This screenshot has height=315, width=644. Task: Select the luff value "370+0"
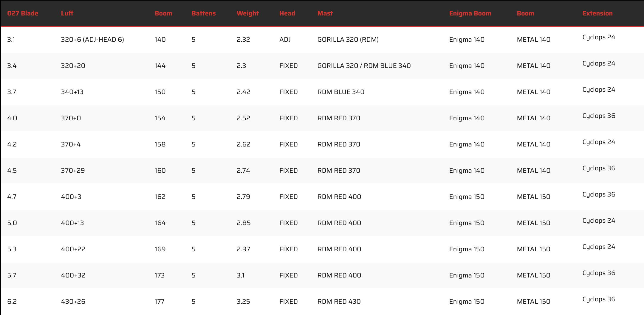[x=71, y=118]
